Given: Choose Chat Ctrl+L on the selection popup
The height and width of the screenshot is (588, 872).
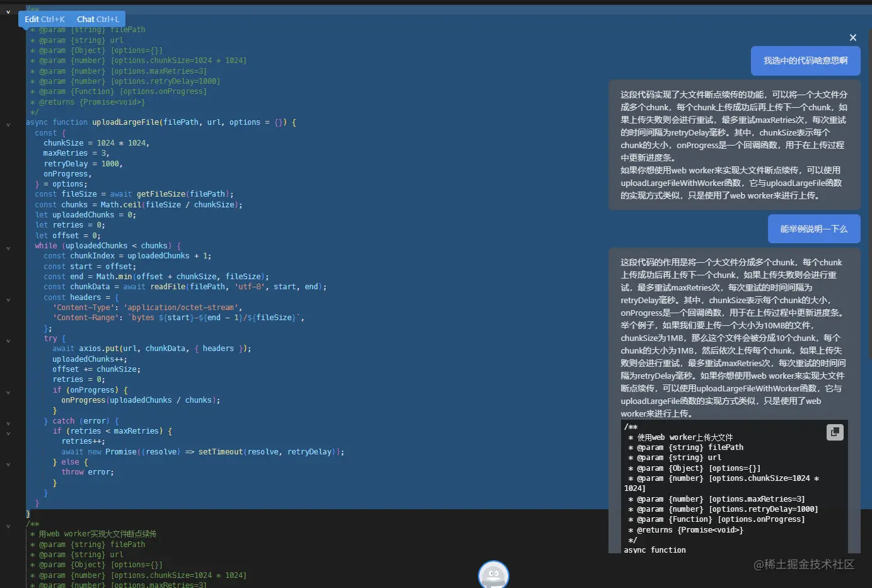Looking at the screenshot, I should pyautogui.click(x=98, y=20).
